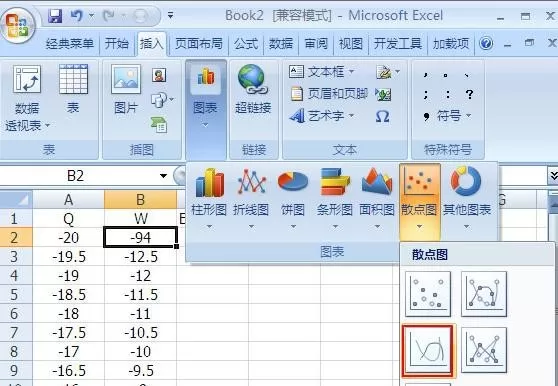Select cell containing Q header
This screenshot has height=386, width=558.
pyautogui.click(x=68, y=218)
